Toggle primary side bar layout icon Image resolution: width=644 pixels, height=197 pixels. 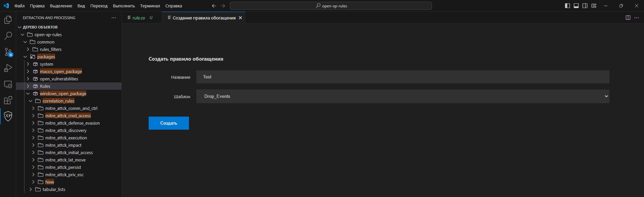click(x=567, y=6)
